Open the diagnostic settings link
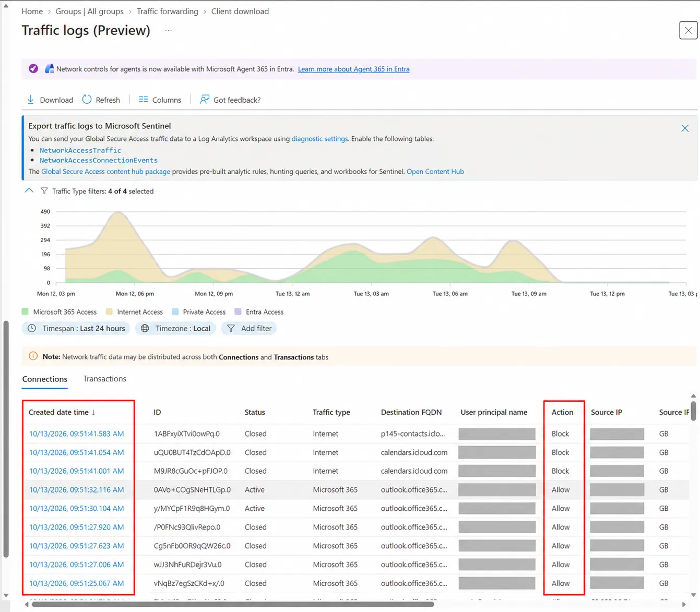 pyautogui.click(x=319, y=139)
